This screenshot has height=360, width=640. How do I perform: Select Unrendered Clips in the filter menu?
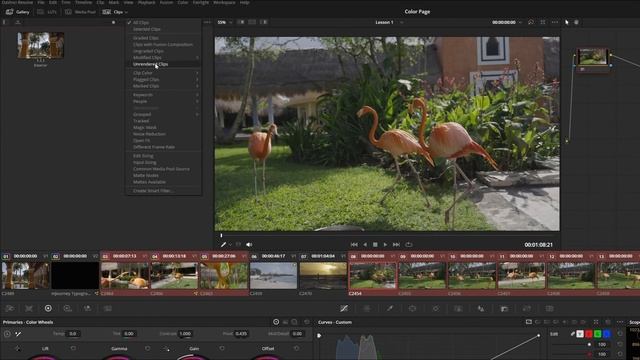click(163, 64)
